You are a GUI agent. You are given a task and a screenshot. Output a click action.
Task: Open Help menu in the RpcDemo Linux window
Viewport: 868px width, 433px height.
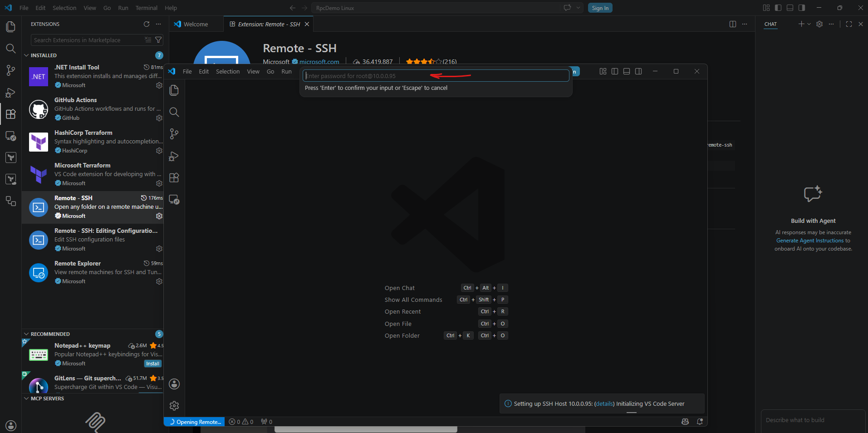click(x=171, y=8)
